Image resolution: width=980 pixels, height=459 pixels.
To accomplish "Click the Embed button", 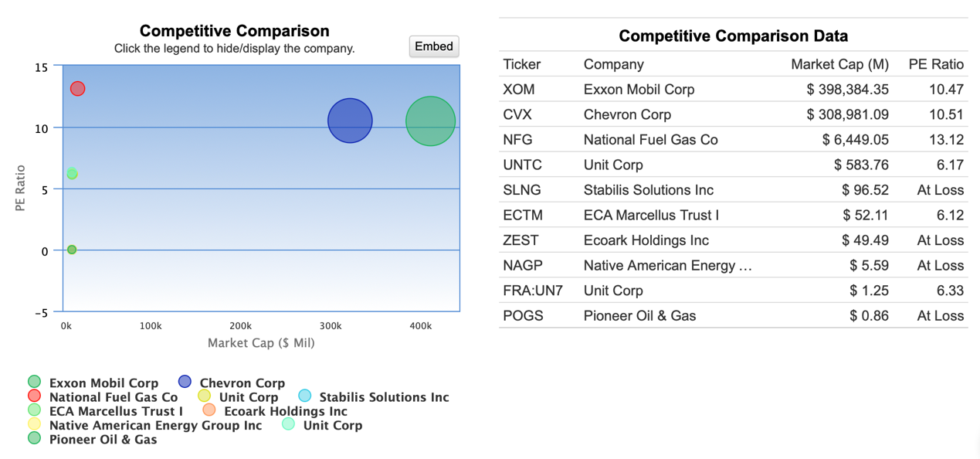I will (x=434, y=46).
